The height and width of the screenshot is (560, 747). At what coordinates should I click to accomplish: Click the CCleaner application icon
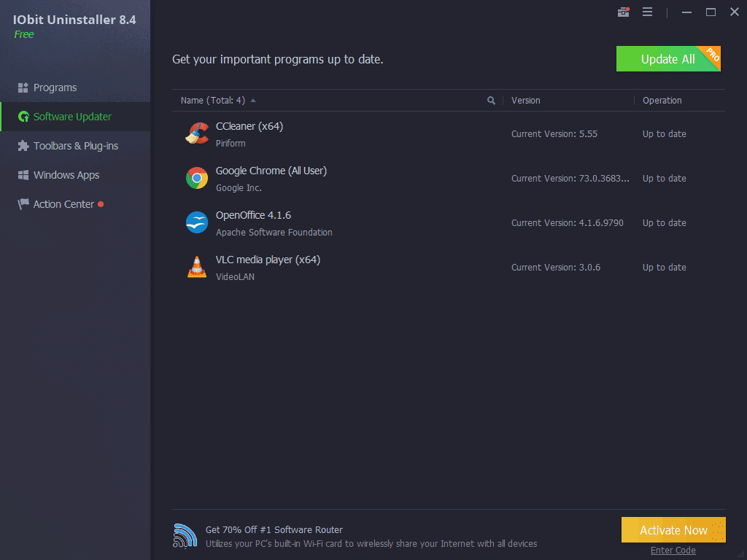(197, 134)
